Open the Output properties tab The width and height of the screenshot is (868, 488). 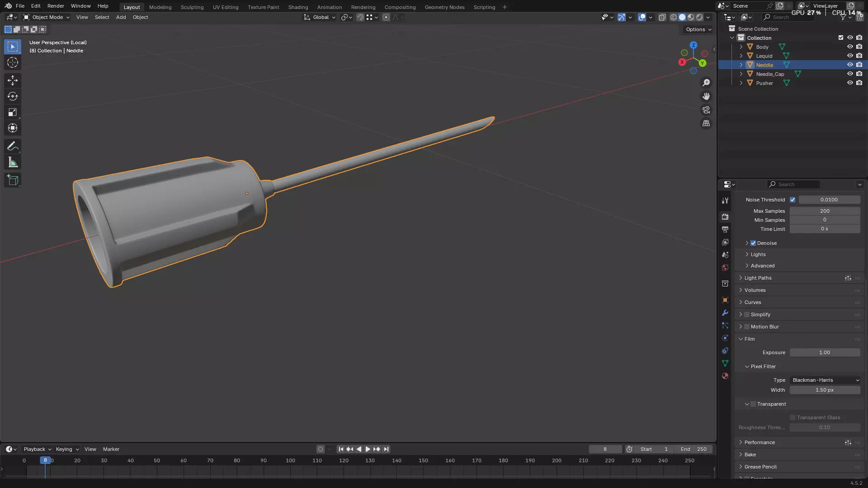[725, 230]
